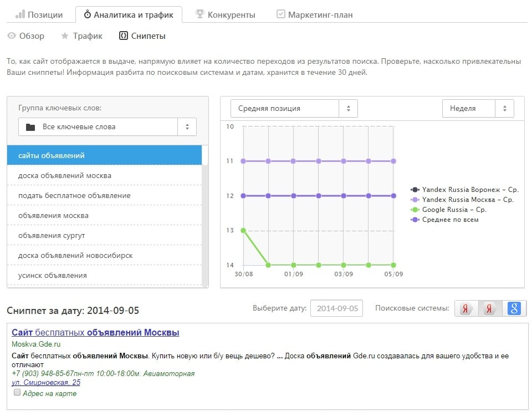Click the bar chart icon on Позиции tab
Viewport: 532px width, 416px height.
[x=20, y=14]
